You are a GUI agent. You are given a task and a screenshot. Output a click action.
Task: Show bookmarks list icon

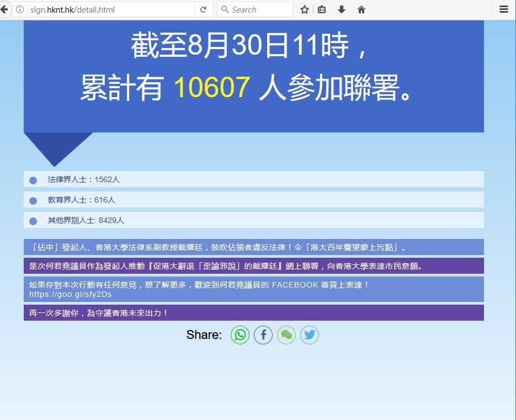322,9
